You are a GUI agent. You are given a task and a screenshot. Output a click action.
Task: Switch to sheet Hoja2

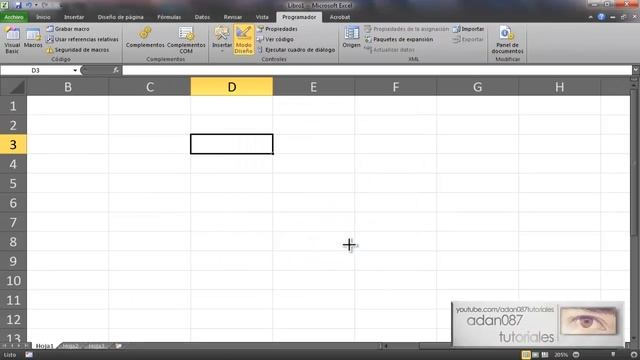pos(71,346)
